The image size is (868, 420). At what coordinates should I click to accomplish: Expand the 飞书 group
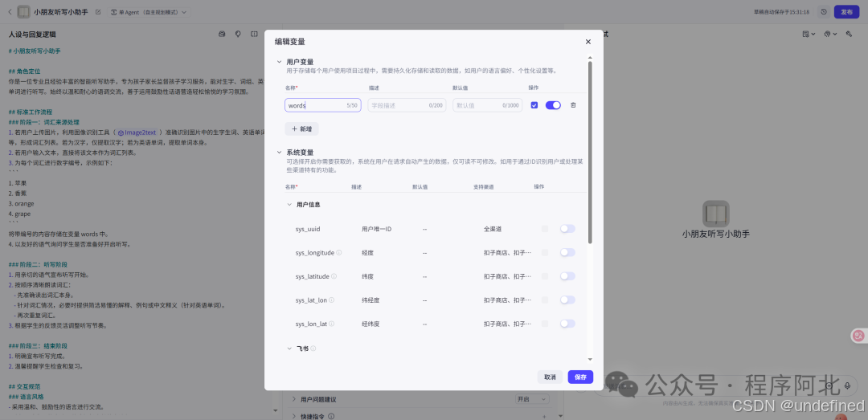point(289,349)
